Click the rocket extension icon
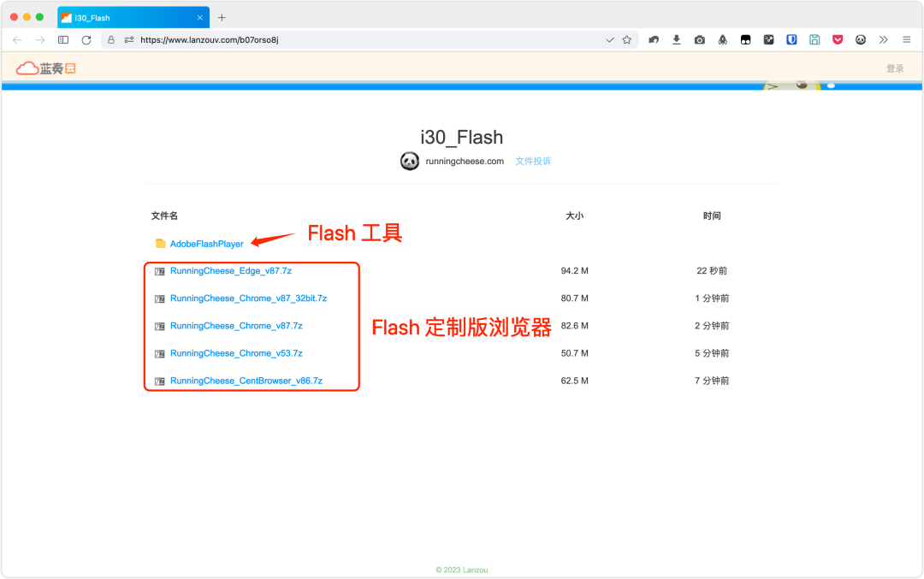The height and width of the screenshot is (579, 924). (x=722, y=40)
